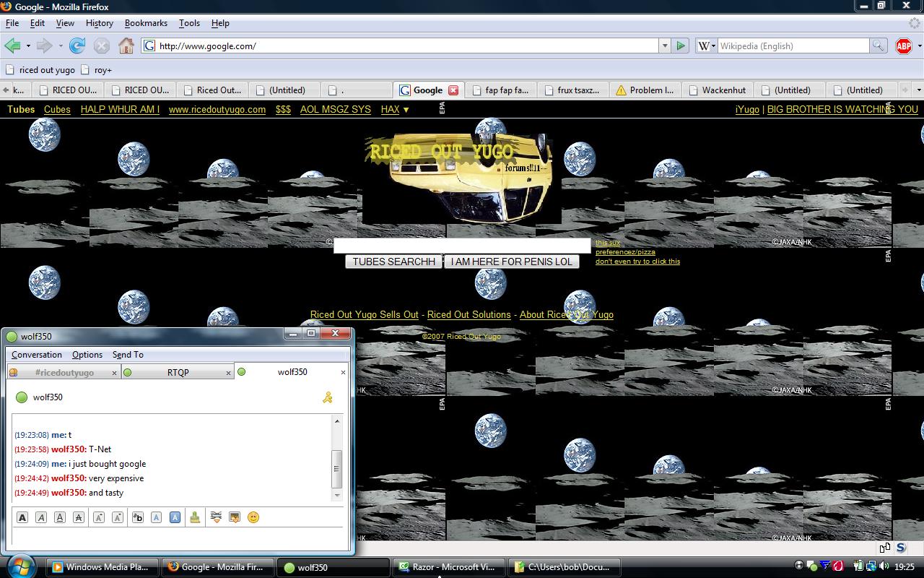Click the green Go arrow beside the address bar
Image resolution: width=924 pixels, height=578 pixels.
tap(680, 46)
